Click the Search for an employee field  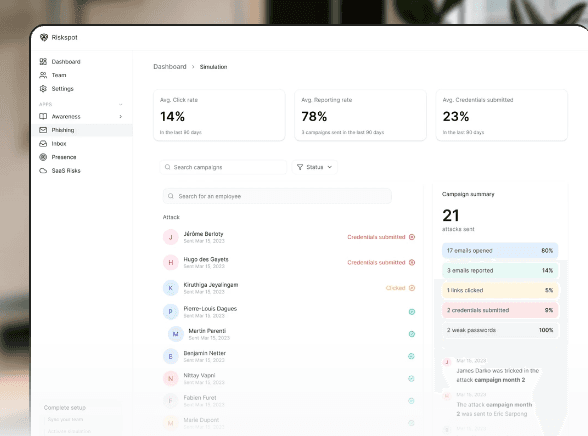(277, 196)
